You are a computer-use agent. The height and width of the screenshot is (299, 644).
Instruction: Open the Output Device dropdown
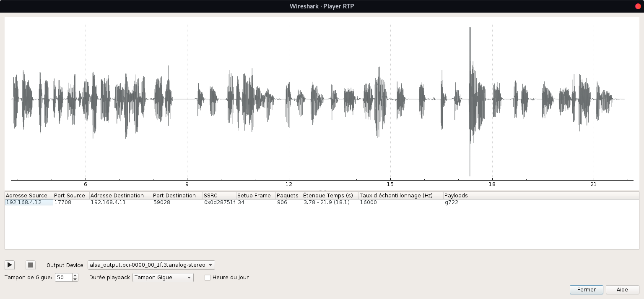[x=151, y=265]
